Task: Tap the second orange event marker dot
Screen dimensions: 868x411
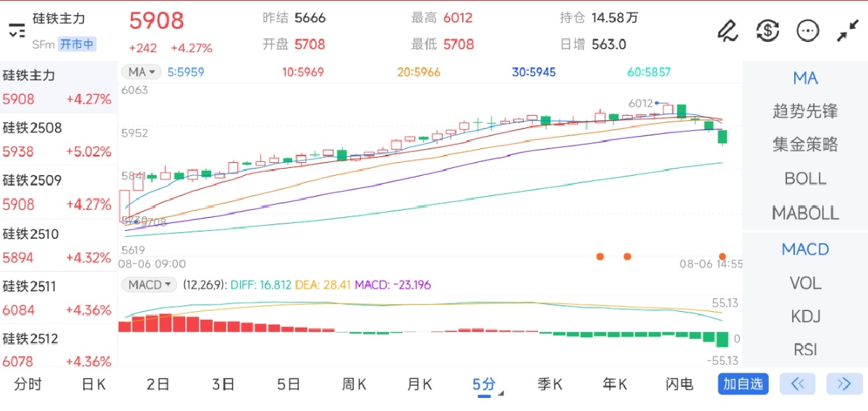Action: point(627,256)
